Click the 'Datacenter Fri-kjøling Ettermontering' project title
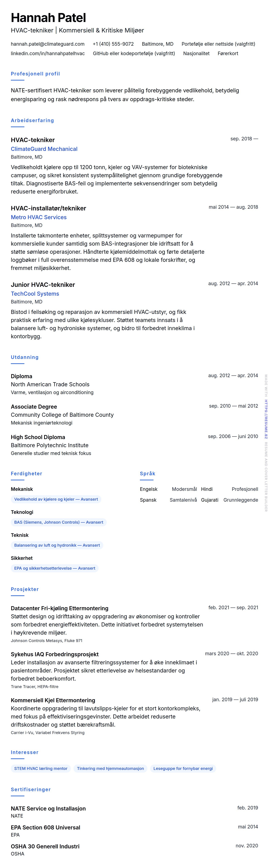This screenshot has height=868, width=269. click(59, 608)
